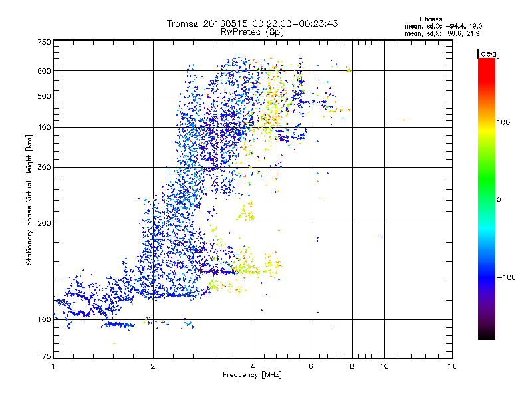The image size is (532, 399).
Task: Click the '600' tick label on the height axis
Action: (x=44, y=71)
